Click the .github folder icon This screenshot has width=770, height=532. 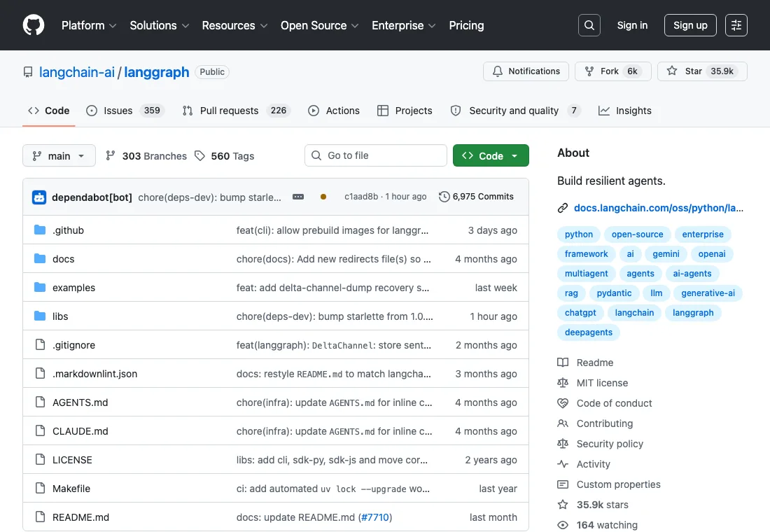click(x=40, y=230)
